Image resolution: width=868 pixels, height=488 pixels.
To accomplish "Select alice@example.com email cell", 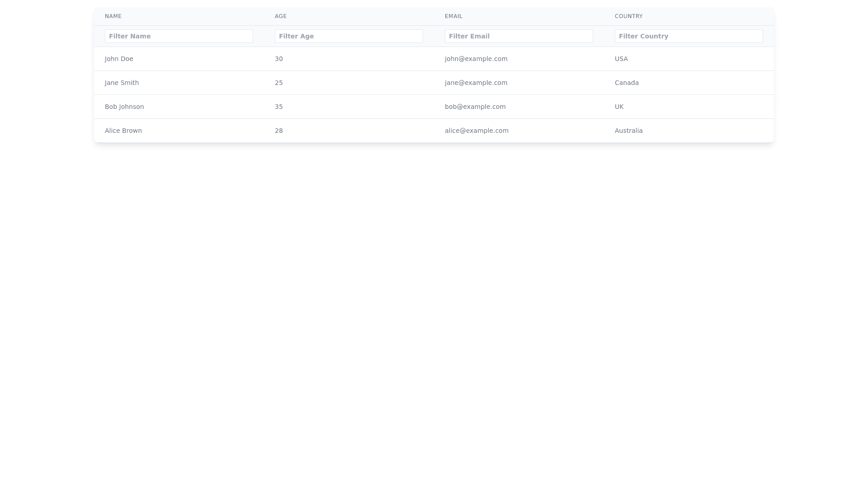I will (476, 131).
